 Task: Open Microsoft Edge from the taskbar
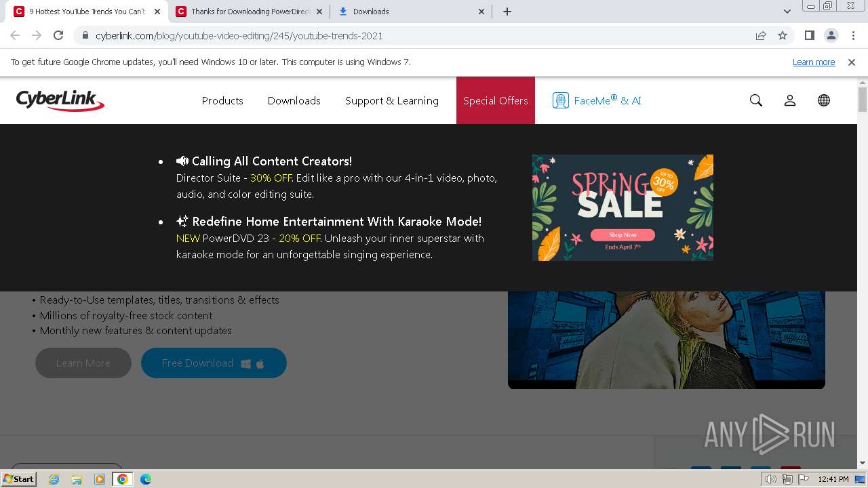146,479
